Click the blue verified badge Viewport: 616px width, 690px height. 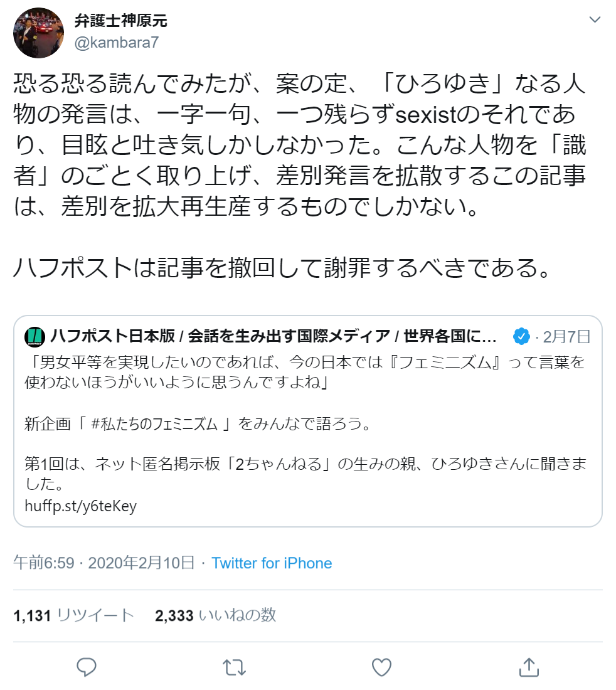pos(521,337)
